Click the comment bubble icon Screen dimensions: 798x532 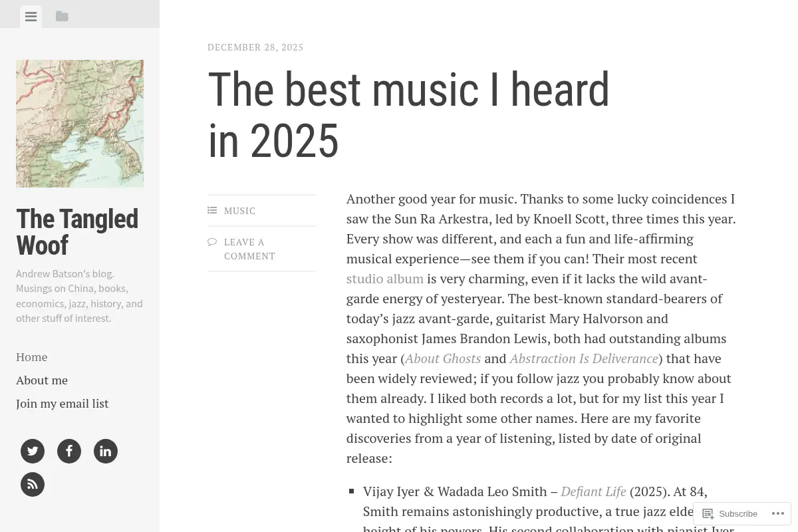(212, 241)
